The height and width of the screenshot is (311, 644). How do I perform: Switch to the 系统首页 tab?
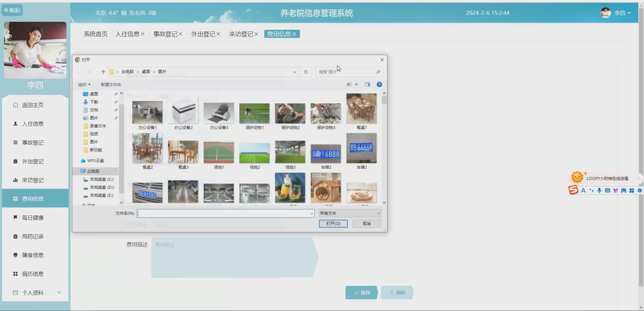click(95, 34)
